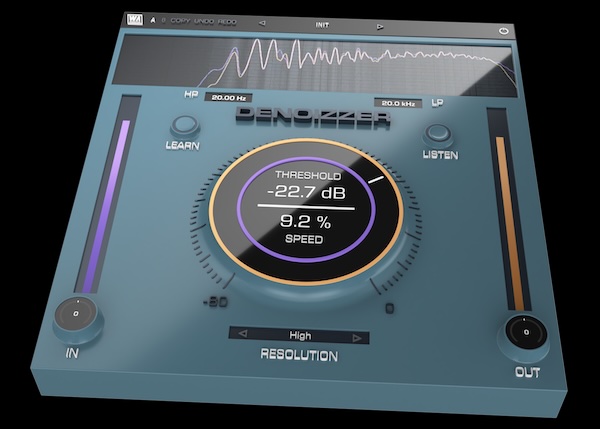Click the SPEED label
The height and width of the screenshot is (429, 600).
coord(304,239)
